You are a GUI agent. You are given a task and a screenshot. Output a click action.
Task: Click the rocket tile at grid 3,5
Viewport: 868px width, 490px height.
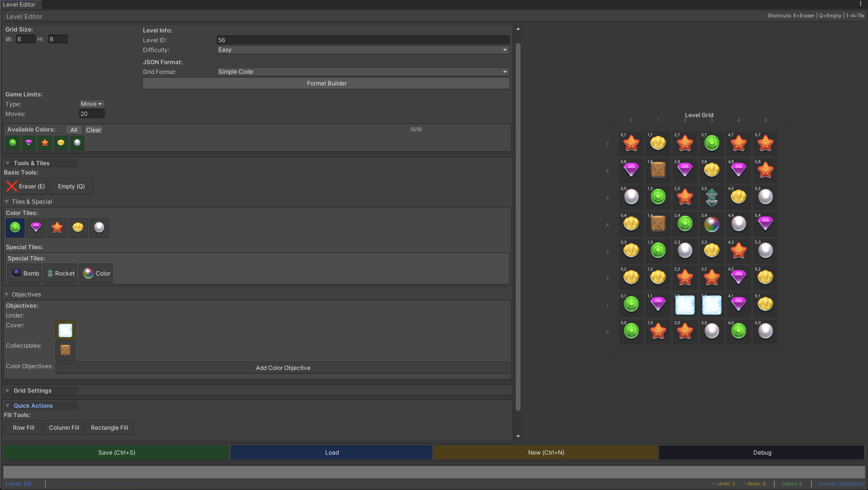(x=712, y=197)
